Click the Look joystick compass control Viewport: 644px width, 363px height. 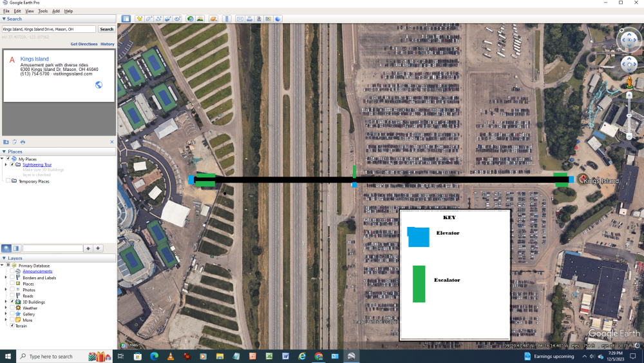pyautogui.click(x=629, y=40)
